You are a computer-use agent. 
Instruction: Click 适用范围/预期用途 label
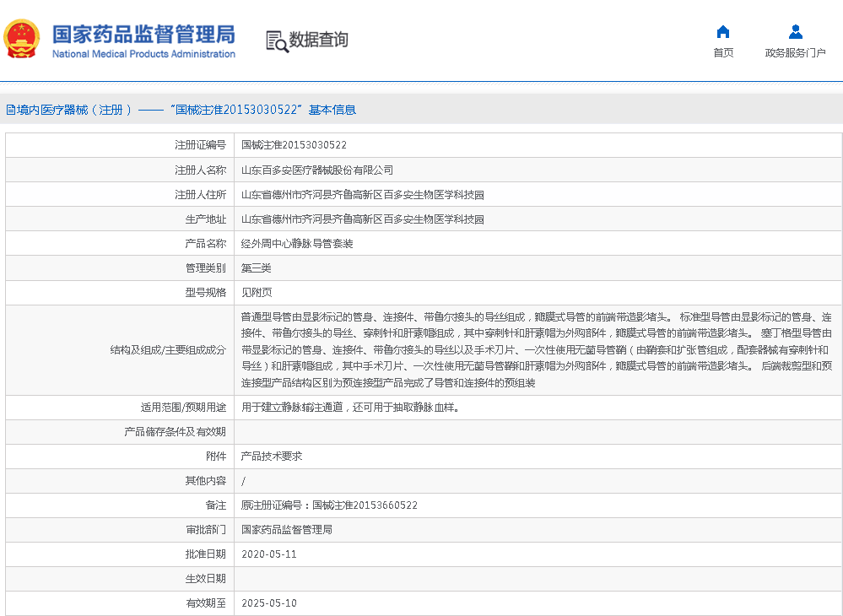183,408
